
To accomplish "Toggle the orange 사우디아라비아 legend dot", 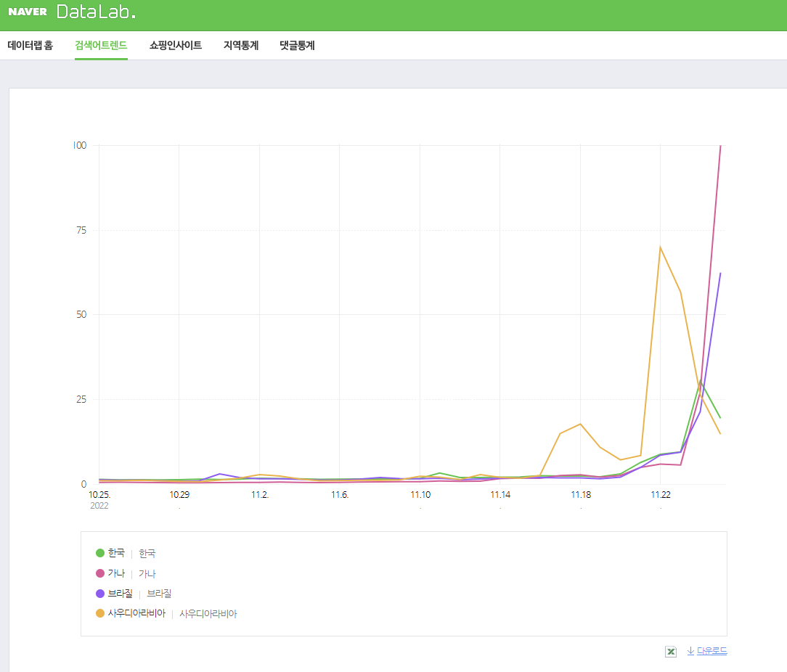I will point(100,613).
